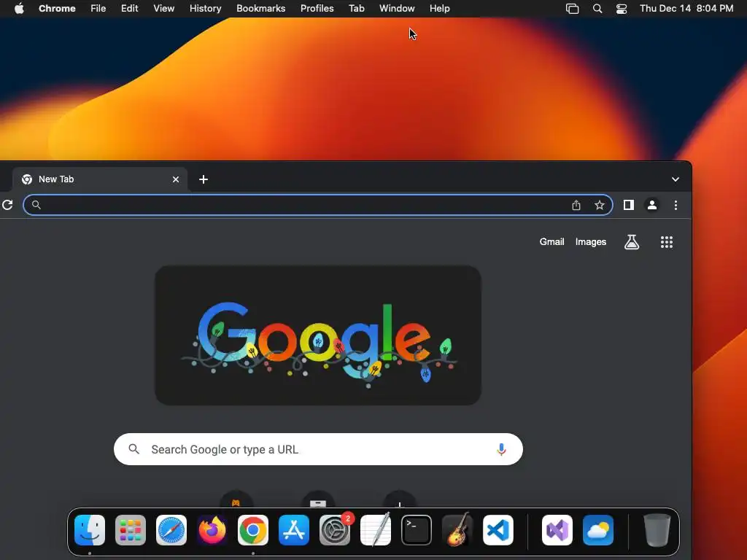Click the Stage Manager menu bar icon

click(x=572, y=9)
